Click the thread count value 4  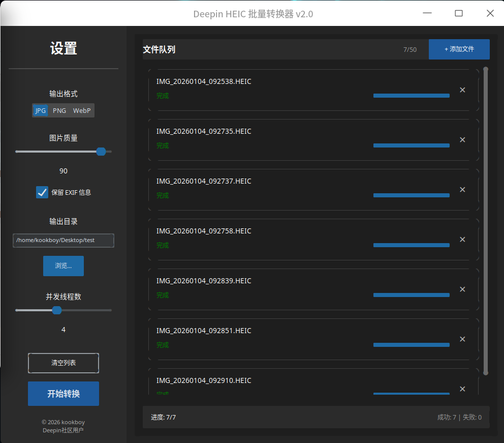point(64,330)
